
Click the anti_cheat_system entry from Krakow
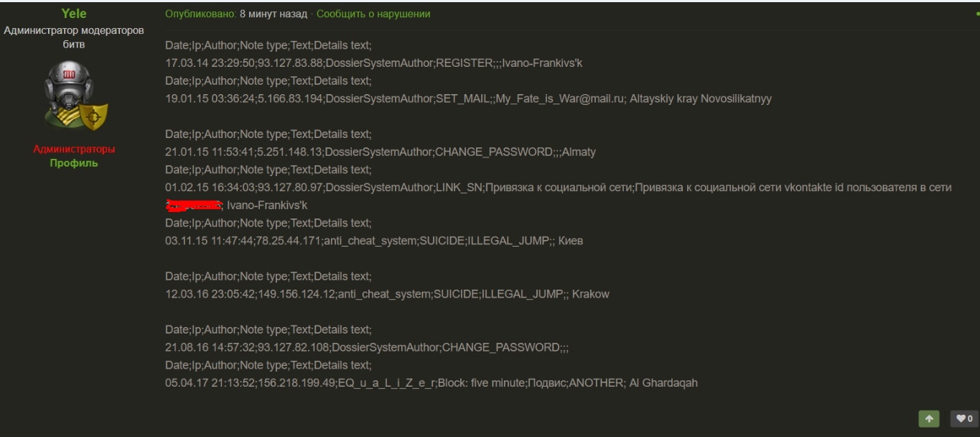click(x=387, y=295)
